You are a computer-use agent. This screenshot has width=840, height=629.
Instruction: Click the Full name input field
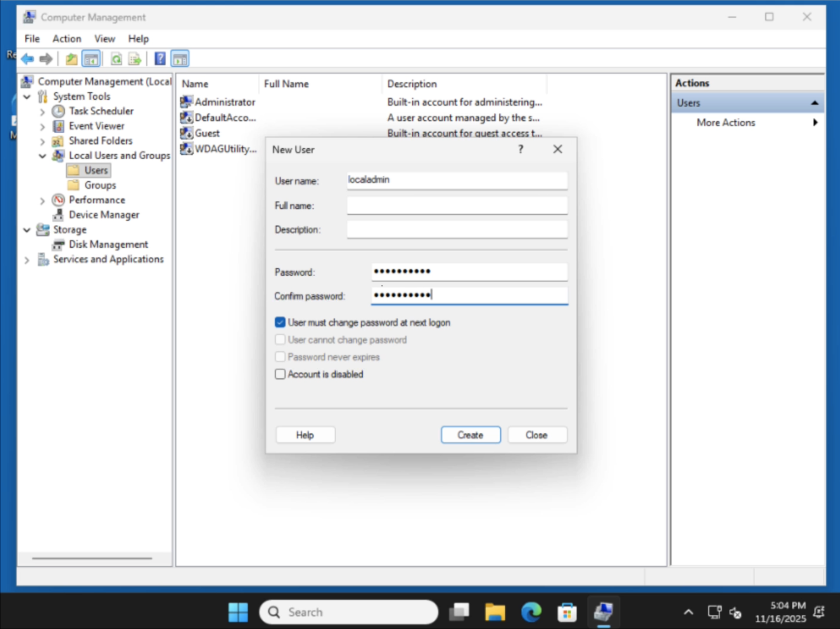[x=457, y=205]
